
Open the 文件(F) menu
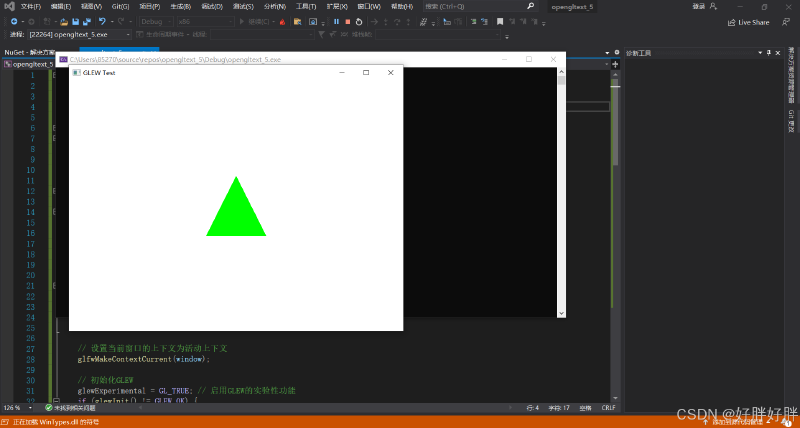point(31,7)
